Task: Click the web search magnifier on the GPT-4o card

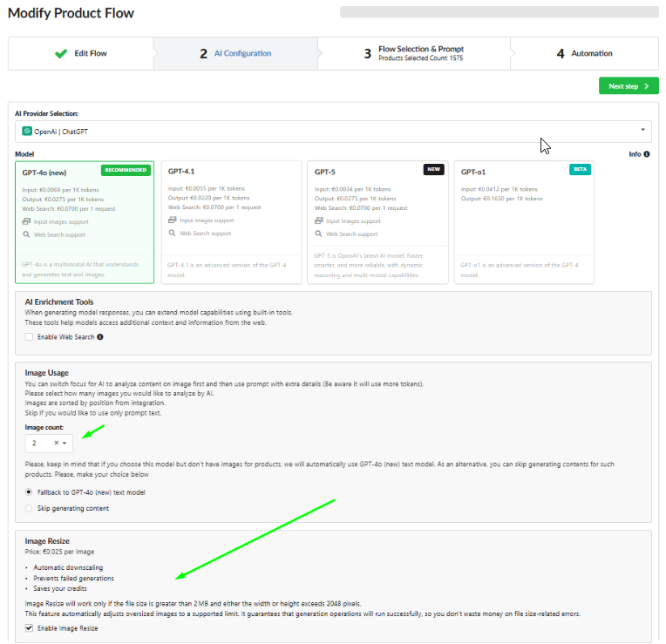Action: point(26,234)
